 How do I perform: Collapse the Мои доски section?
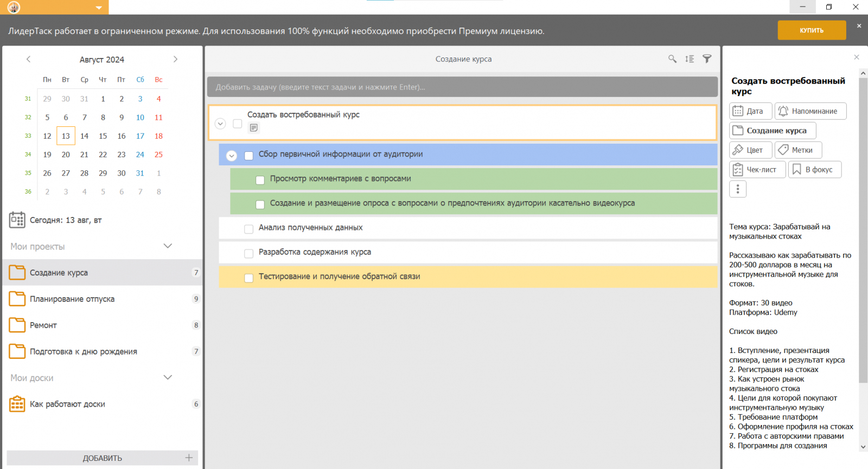(168, 377)
